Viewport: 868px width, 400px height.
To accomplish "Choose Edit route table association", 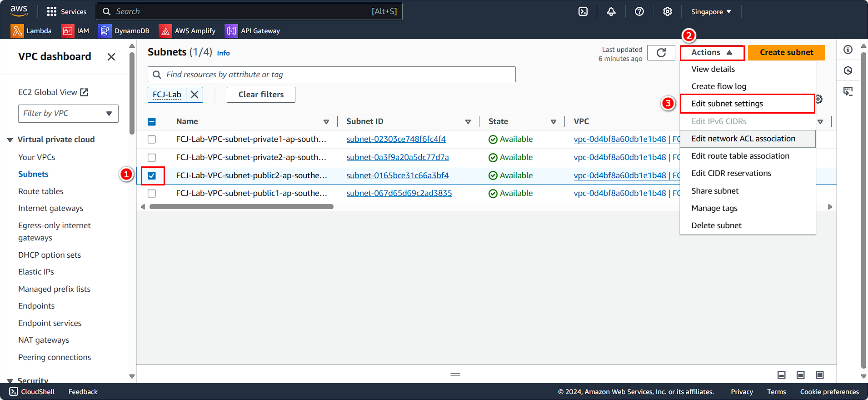I will pyautogui.click(x=748, y=156).
